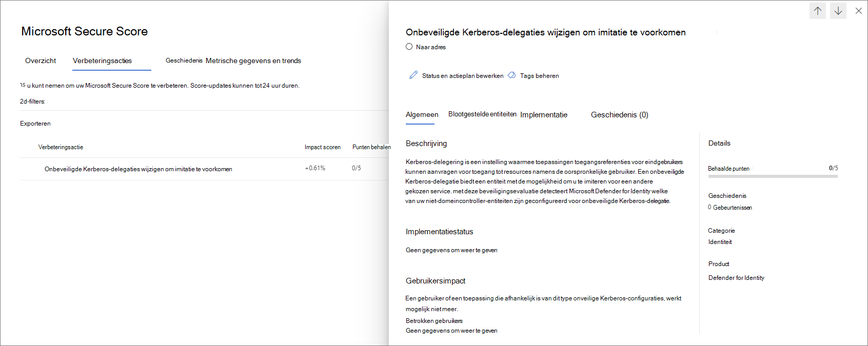Click the Beschrijving heading
Screen dimensions: 868x346
426,144
